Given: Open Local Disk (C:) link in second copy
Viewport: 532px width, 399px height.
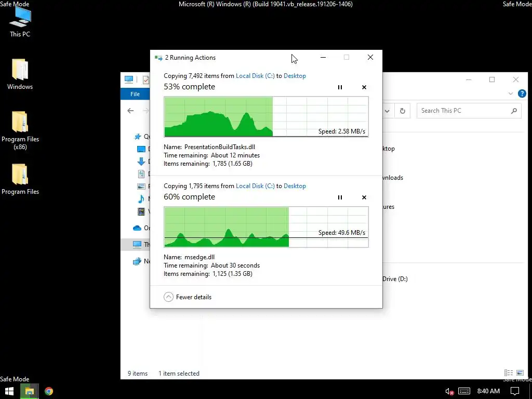Looking at the screenshot, I should pos(255,186).
